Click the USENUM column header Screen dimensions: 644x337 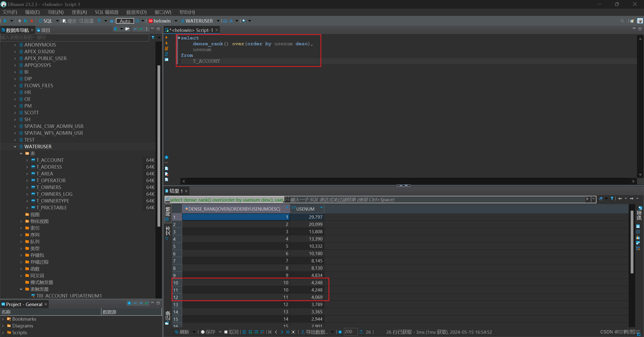(305, 209)
